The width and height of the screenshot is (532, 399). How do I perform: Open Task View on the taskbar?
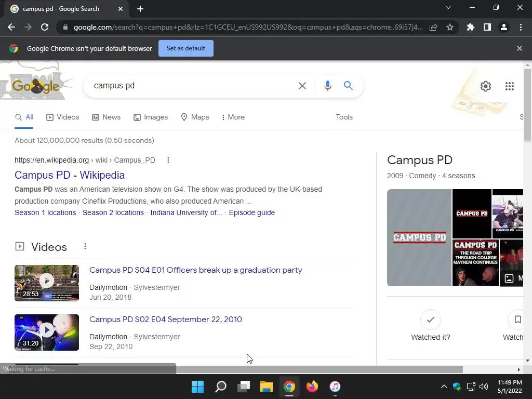click(244, 387)
